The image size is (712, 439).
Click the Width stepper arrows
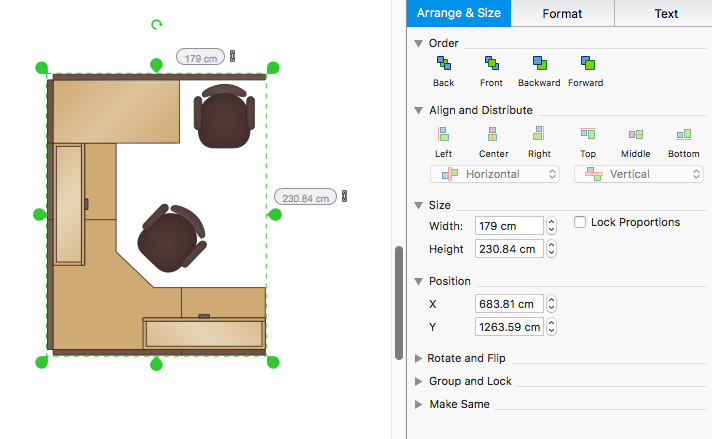coord(551,226)
